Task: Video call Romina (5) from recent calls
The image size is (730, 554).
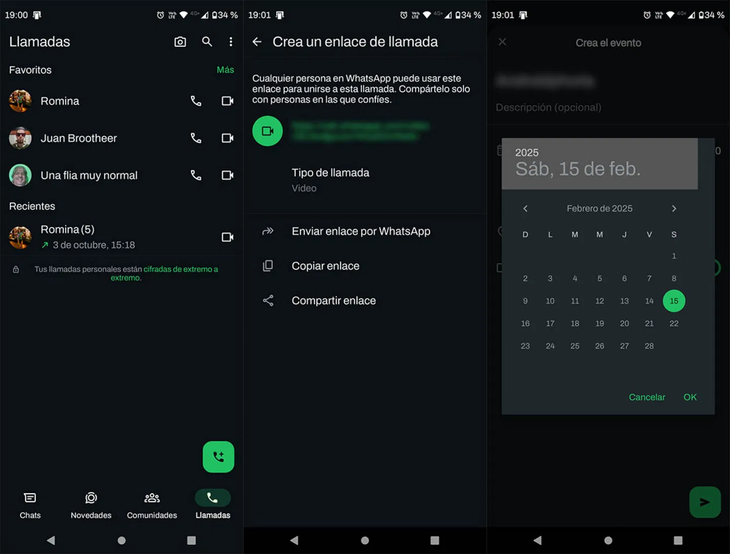Action: pos(227,237)
